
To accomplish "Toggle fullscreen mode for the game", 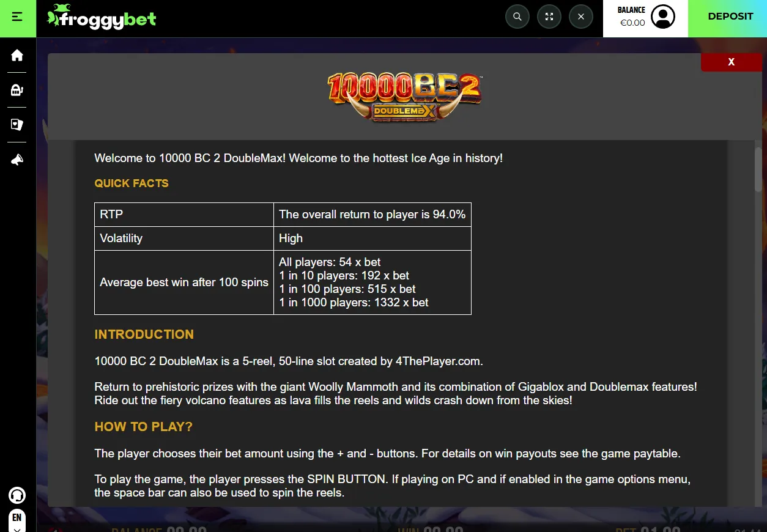I will tap(549, 17).
